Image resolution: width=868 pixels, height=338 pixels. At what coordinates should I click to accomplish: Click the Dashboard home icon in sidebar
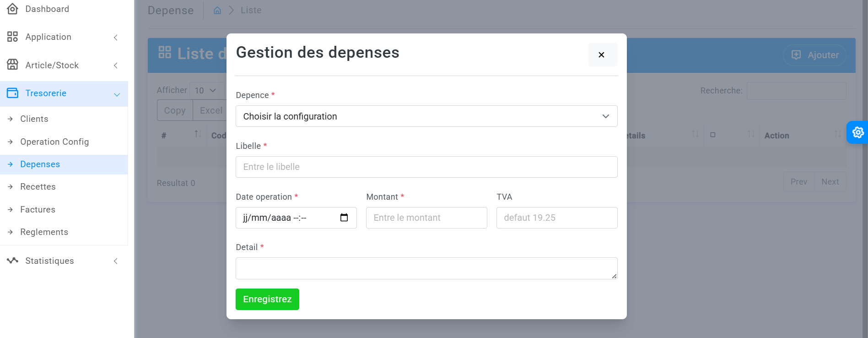(x=12, y=9)
